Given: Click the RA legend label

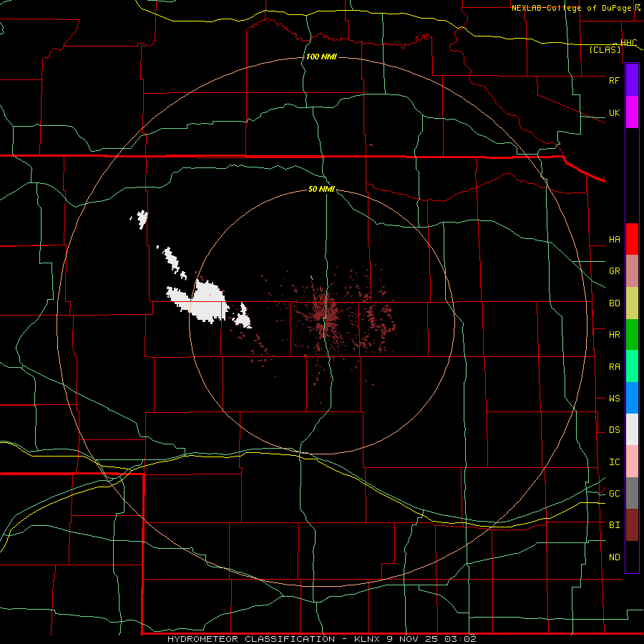Looking at the screenshot, I should pyautogui.click(x=614, y=366).
